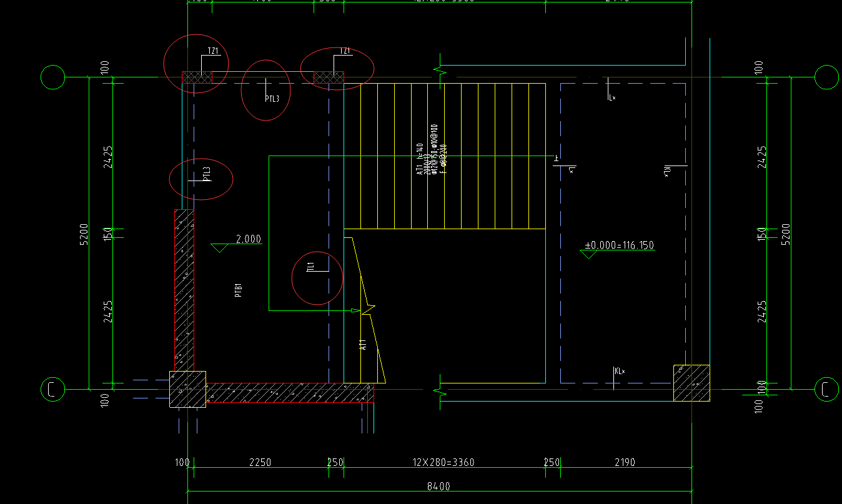Select the lower 2425 dimension on left side
This screenshot has width=842, height=504.
tap(109, 312)
